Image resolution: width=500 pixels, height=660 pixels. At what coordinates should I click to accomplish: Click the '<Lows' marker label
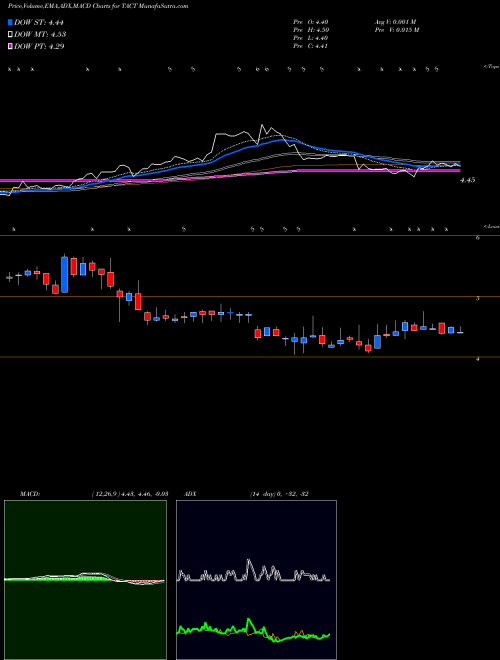pos(492,226)
